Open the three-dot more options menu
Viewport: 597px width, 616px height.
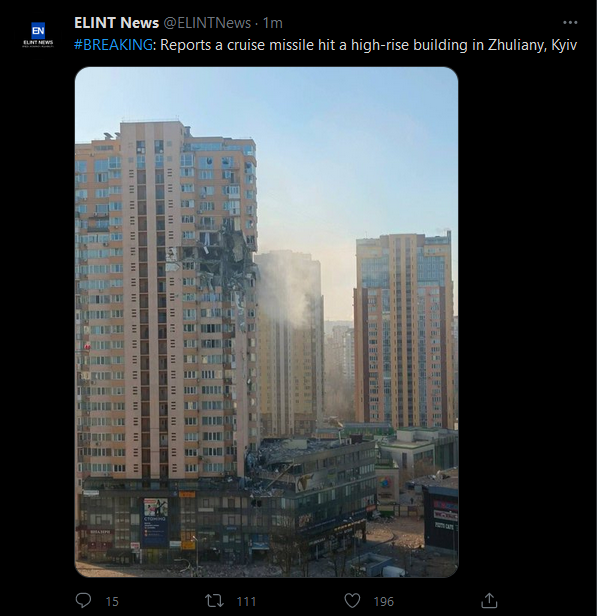[x=570, y=23]
